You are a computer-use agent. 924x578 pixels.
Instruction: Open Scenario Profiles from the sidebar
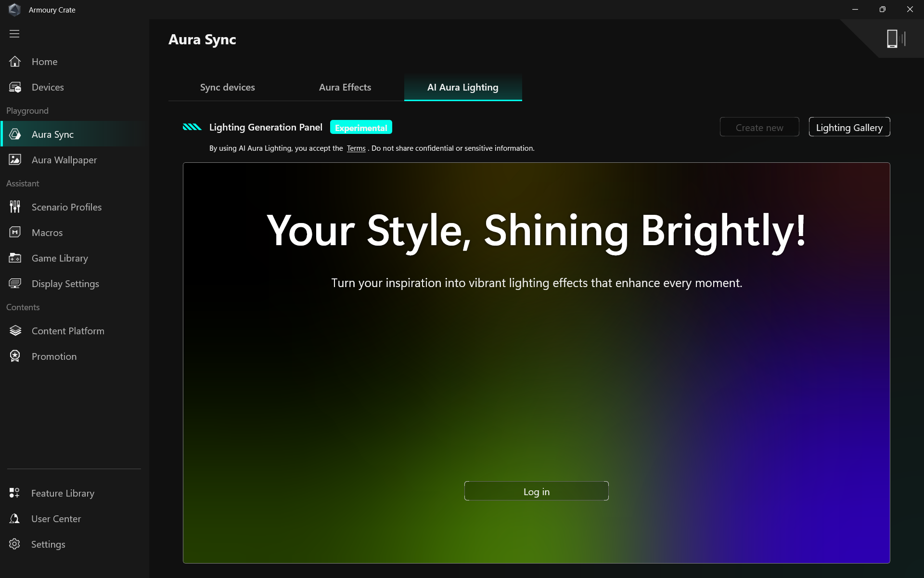click(66, 207)
